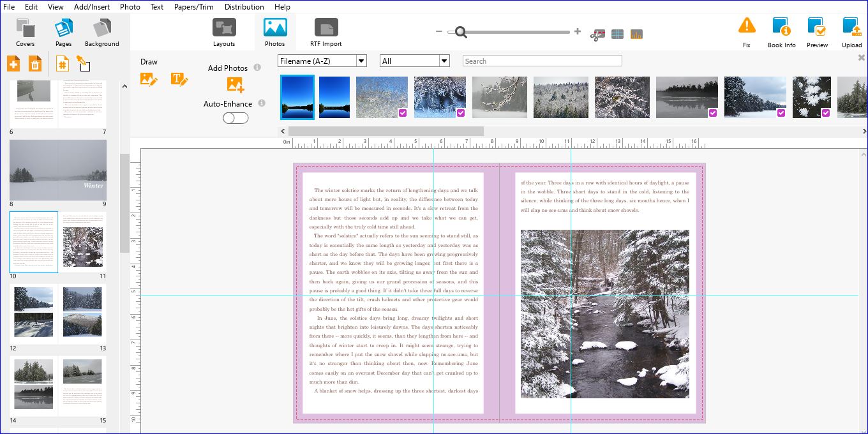Click the photo Search field
868x434 pixels.
[542, 61]
